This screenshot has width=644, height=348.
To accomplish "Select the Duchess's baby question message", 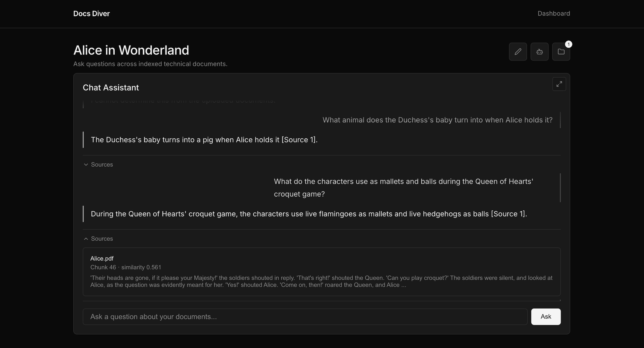I will point(437,120).
